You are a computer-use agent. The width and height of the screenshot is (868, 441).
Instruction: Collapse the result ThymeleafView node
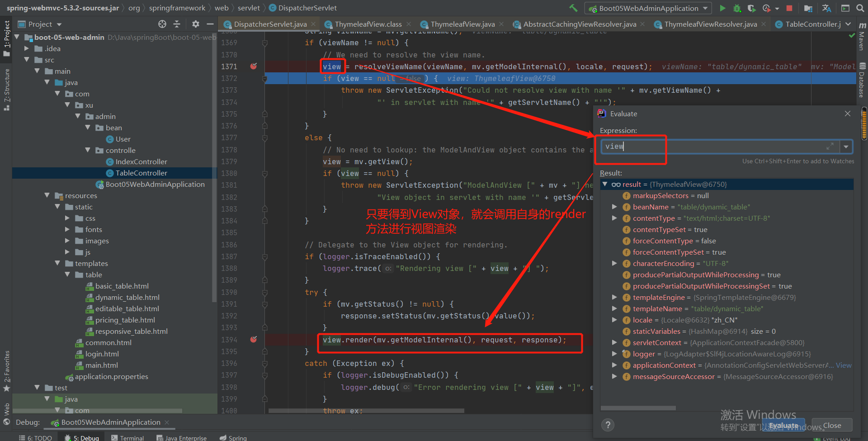point(605,185)
